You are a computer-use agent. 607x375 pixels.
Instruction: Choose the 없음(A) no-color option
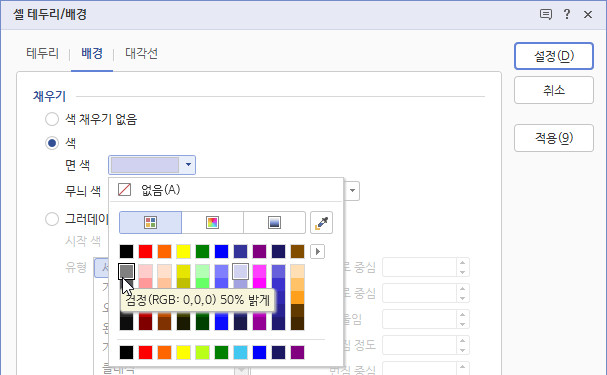click(226, 190)
